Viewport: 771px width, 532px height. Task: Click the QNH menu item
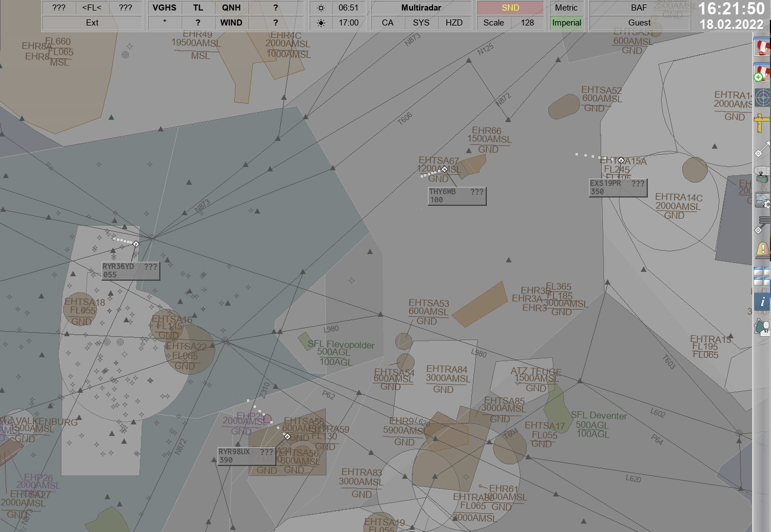click(x=231, y=8)
